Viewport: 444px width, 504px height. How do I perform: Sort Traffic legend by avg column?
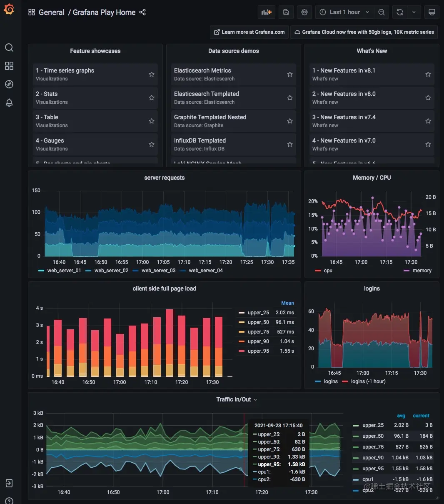point(401,416)
